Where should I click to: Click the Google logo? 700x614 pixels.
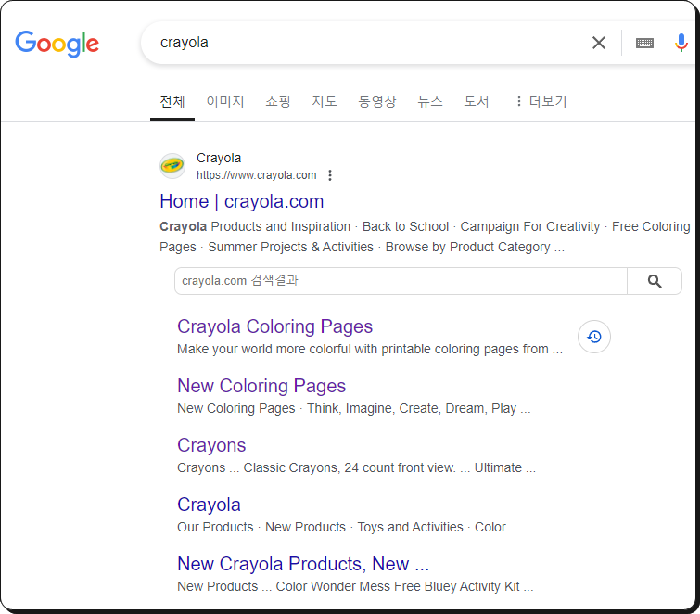(x=57, y=44)
